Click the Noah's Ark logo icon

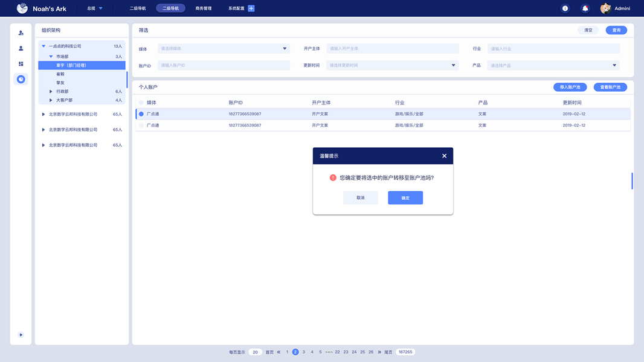coord(22,8)
